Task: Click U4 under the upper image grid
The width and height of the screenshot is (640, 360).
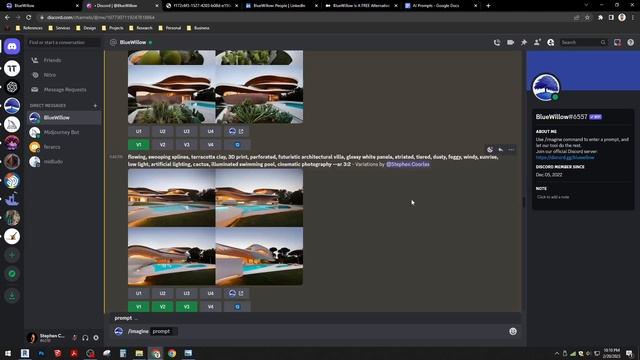Action: pyautogui.click(x=211, y=131)
